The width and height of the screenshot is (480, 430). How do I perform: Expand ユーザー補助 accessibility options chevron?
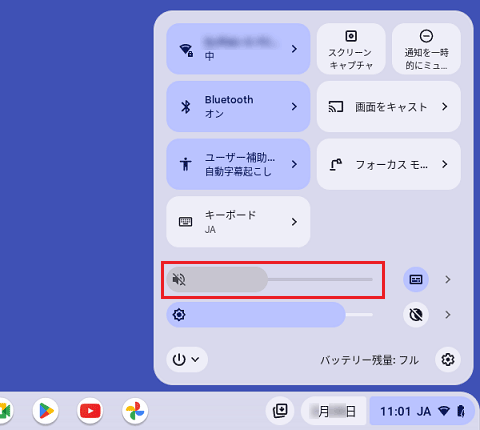294,164
